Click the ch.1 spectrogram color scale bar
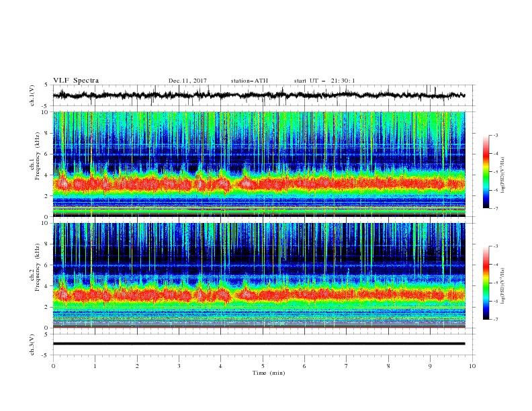This screenshot has height=411, width=532. point(486,171)
